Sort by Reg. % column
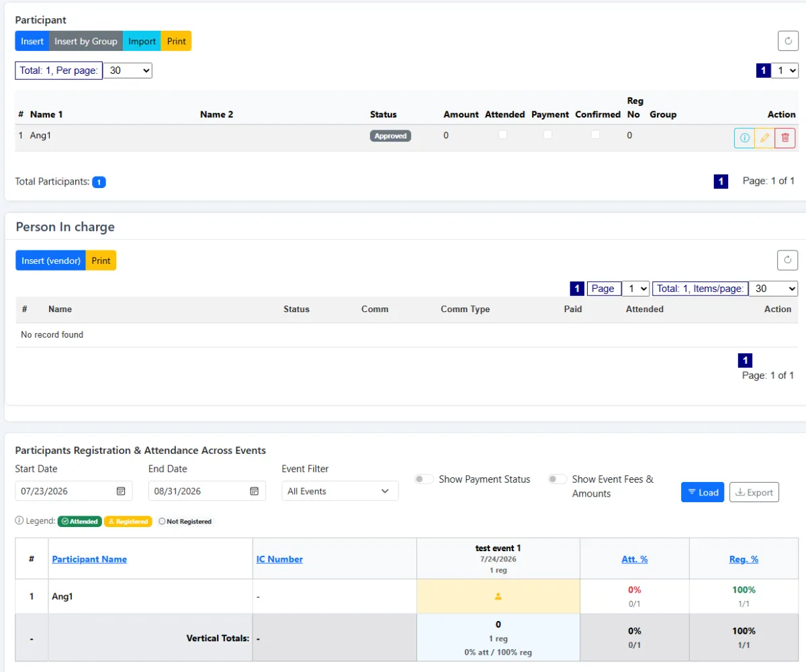The height and width of the screenshot is (672, 806). click(744, 559)
